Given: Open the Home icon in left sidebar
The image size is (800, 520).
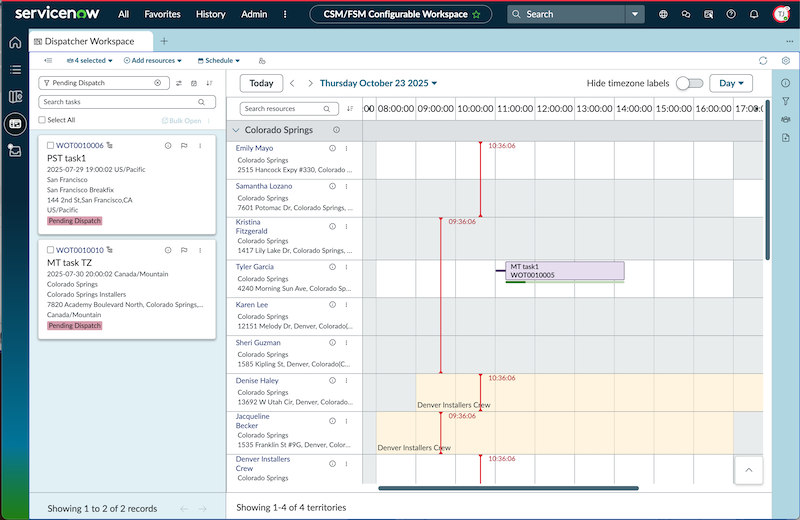Looking at the screenshot, I should click(x=15, y=42).
